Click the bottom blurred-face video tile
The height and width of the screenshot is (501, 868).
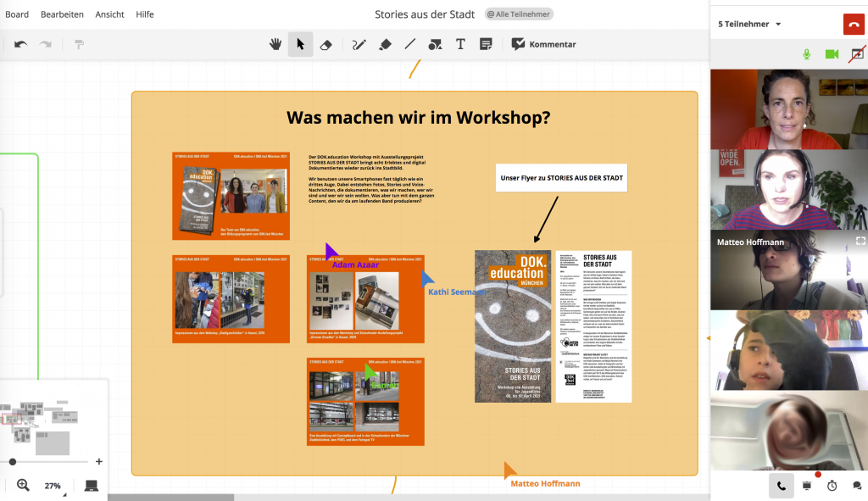coord(789,431)
